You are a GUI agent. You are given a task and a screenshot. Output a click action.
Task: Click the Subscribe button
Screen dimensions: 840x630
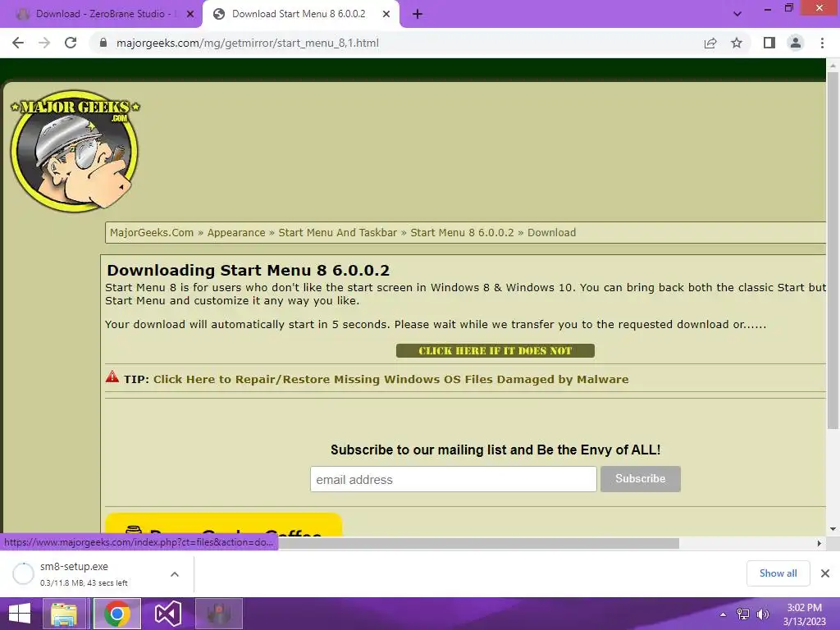[x=640, y=479]
